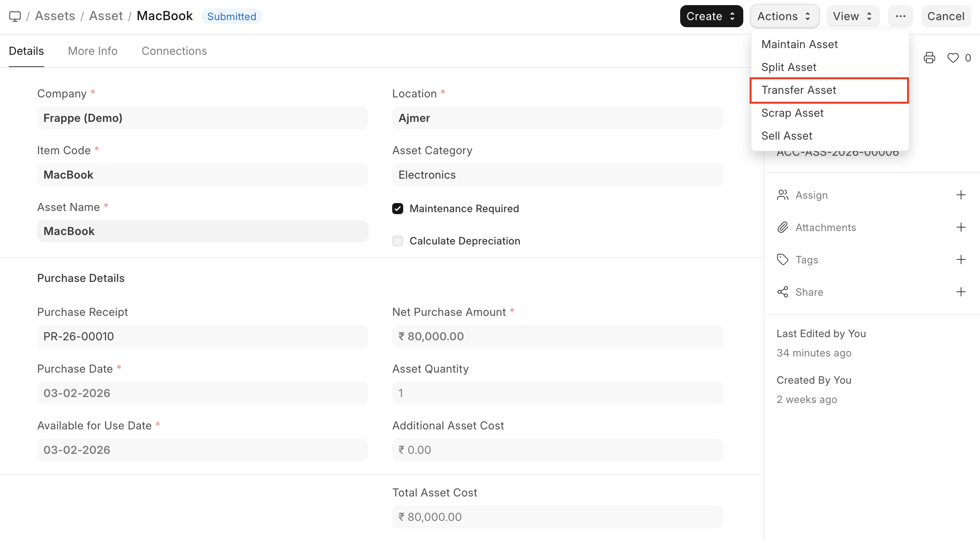Click the Asset Category field Electronics

pos(558,175)
